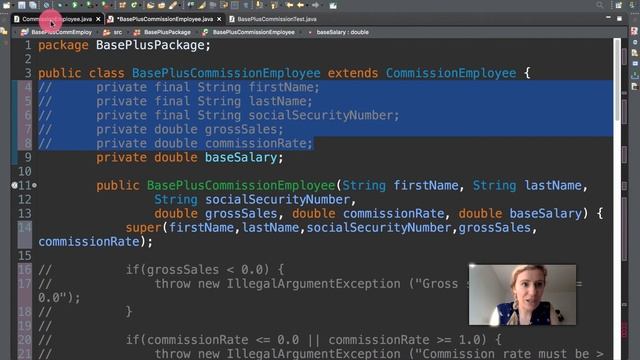Open dropdown arrow beside New icon
The width and height of the screenshot is (640, 360).
[x=14, y=6]
